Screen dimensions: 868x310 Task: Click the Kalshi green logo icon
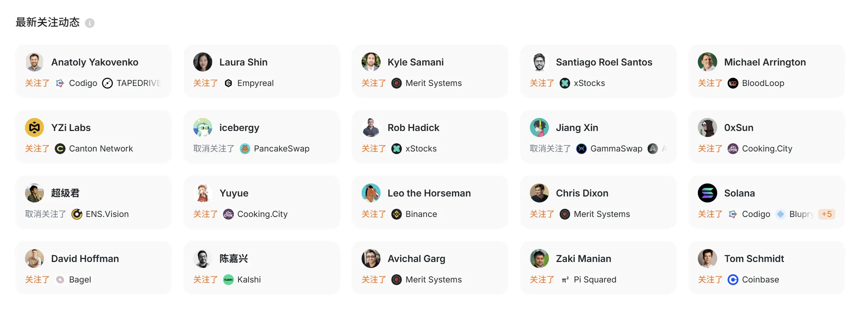click(228, 279)
